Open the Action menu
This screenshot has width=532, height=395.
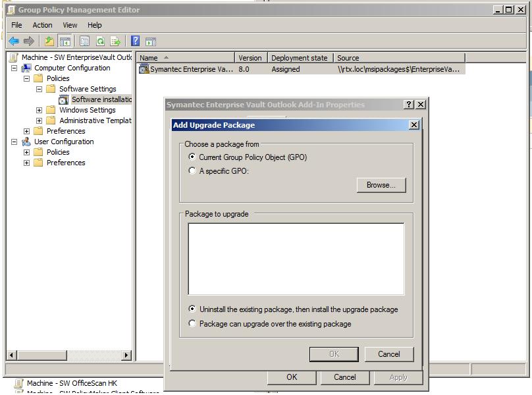point(42,25)
